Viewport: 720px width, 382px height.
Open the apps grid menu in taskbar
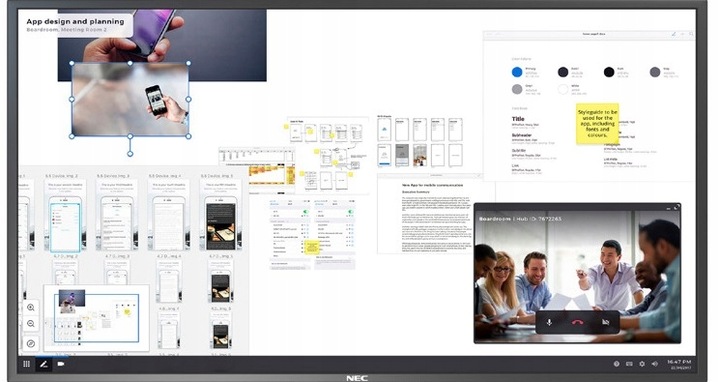coord(27,364)
